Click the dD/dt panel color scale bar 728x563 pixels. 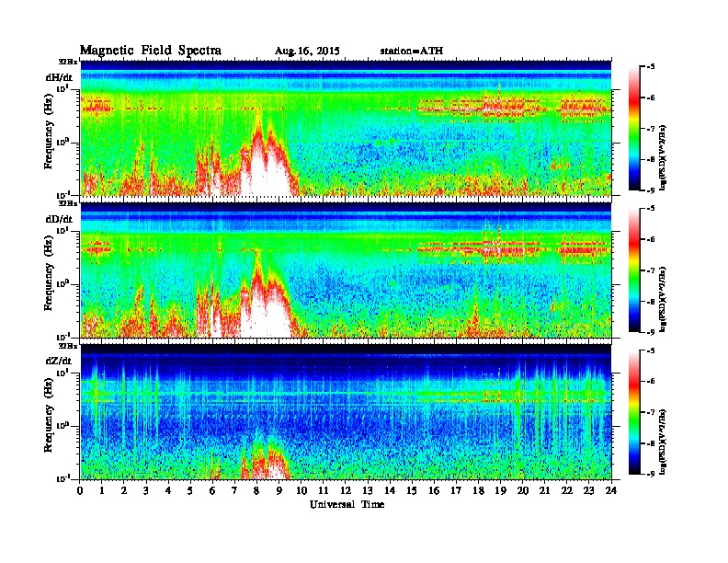click(634, 270)
